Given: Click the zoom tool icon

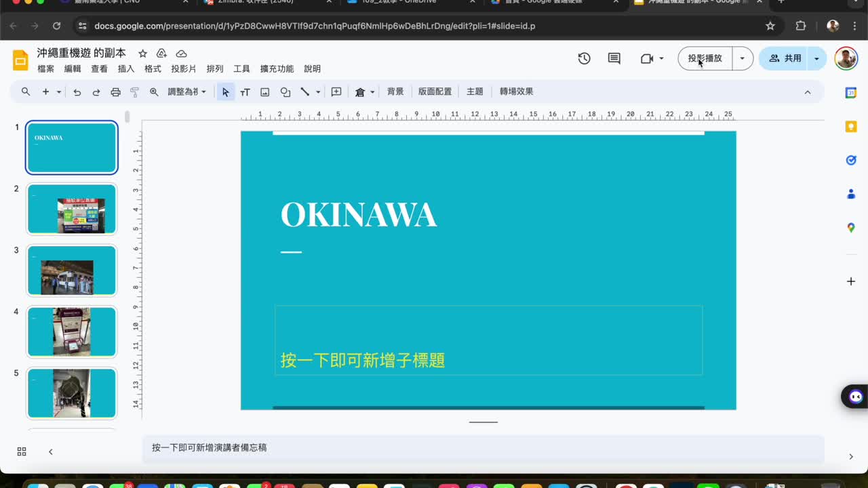Looking at the screenshot, I should 154,91.
